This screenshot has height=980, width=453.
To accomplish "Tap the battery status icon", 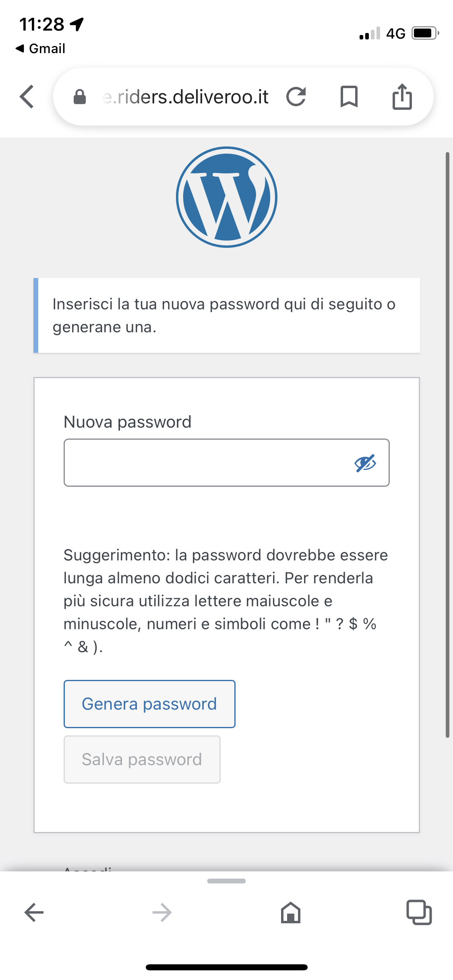I will tap(425, 33).
